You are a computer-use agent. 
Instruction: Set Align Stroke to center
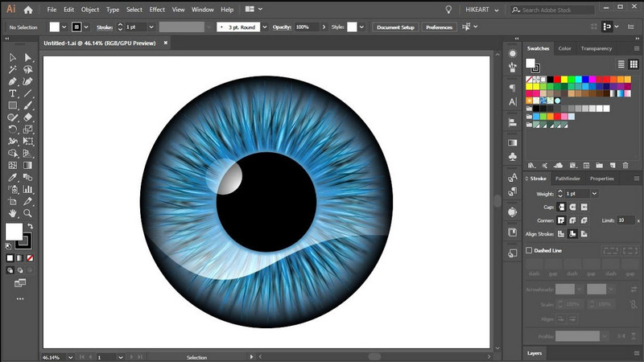(561, 233)
